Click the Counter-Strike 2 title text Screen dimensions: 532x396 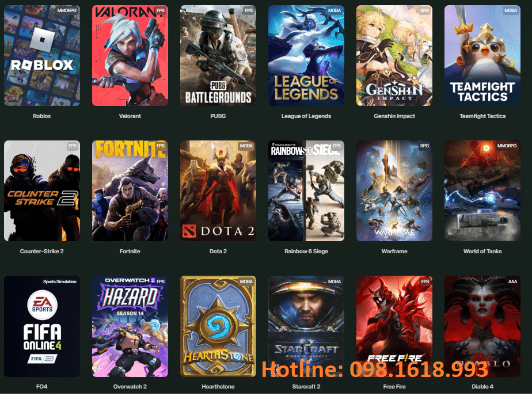(x=41, y=251)
